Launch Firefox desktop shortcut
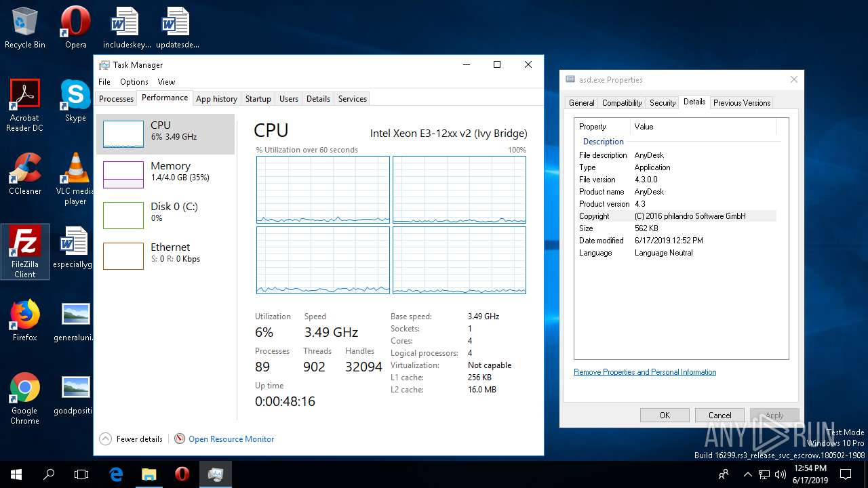 [25, 321]
